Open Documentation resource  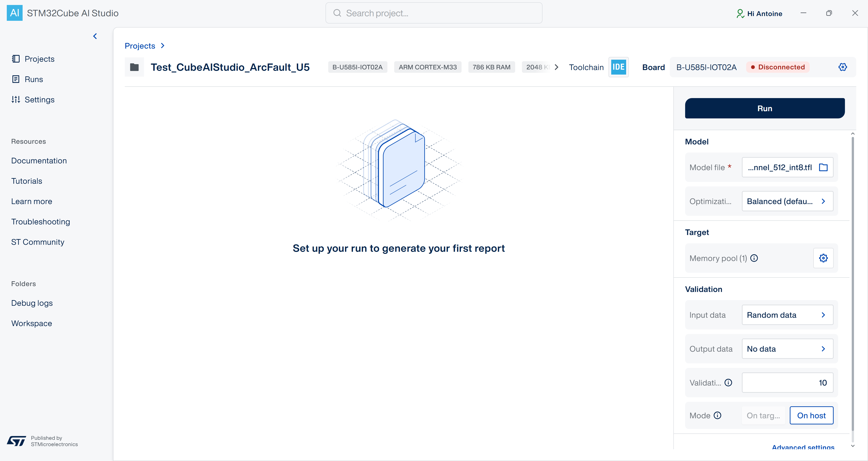coord(39,160)
